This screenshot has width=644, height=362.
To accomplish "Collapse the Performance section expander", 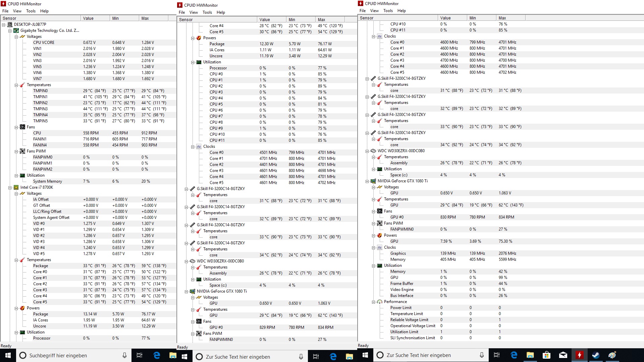I will coord(373,302).
